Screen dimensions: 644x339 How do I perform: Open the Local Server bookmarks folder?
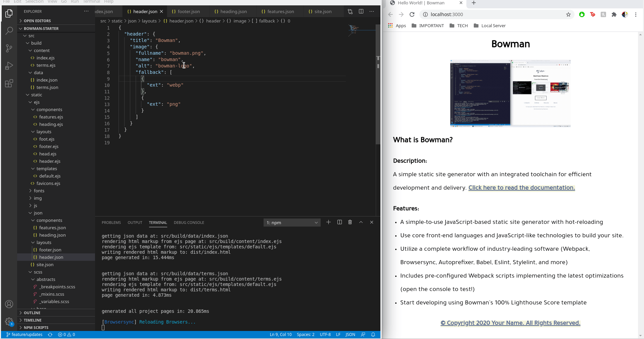coord(490,26)
